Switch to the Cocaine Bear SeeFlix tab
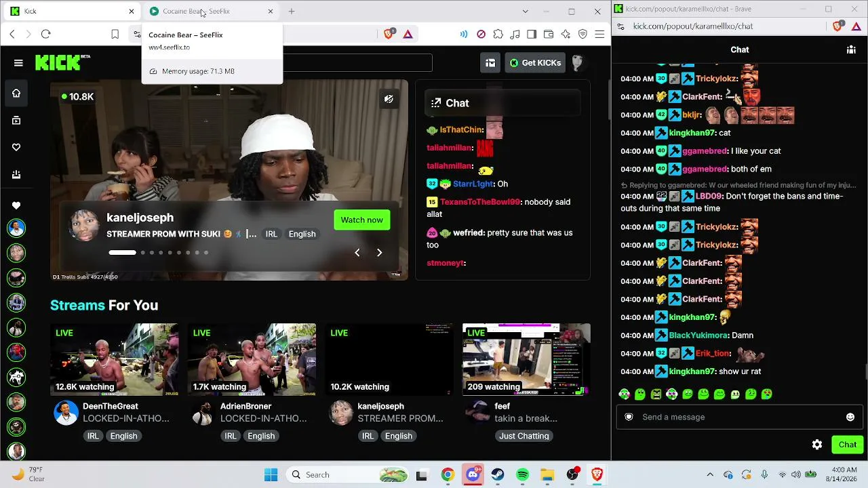Screen dimensions: 868x488 [210, 11]
